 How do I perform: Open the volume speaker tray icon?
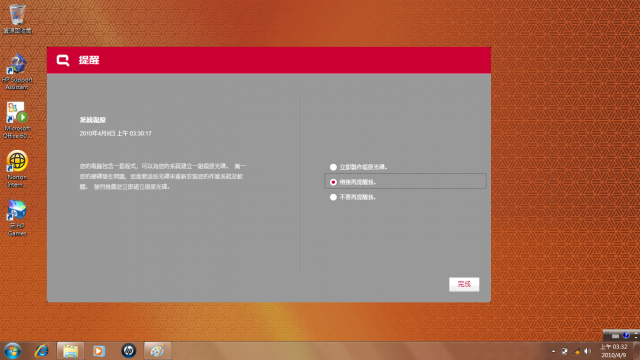point(587,351)
